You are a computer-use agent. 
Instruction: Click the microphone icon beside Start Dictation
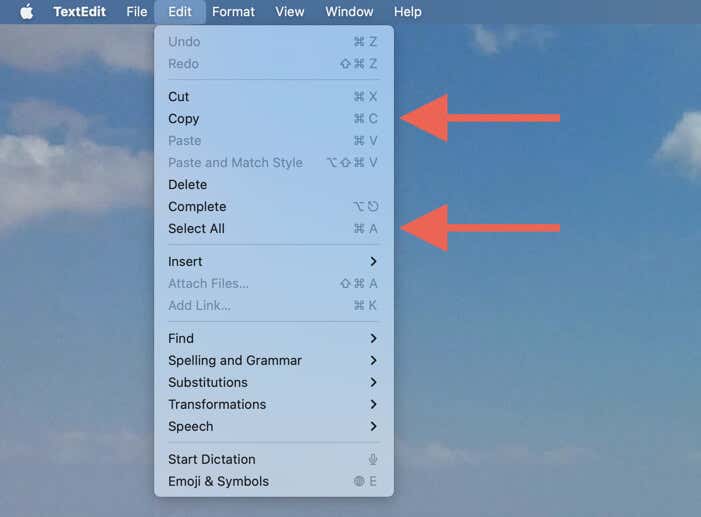pyautogui.click(x=373, y=460)
